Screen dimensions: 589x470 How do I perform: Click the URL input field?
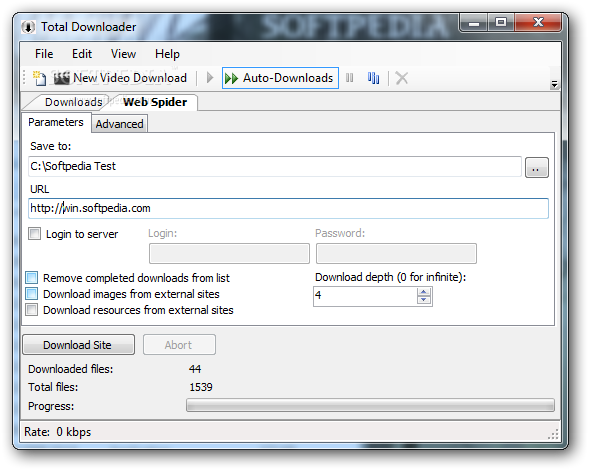click(x=288, y=208)
